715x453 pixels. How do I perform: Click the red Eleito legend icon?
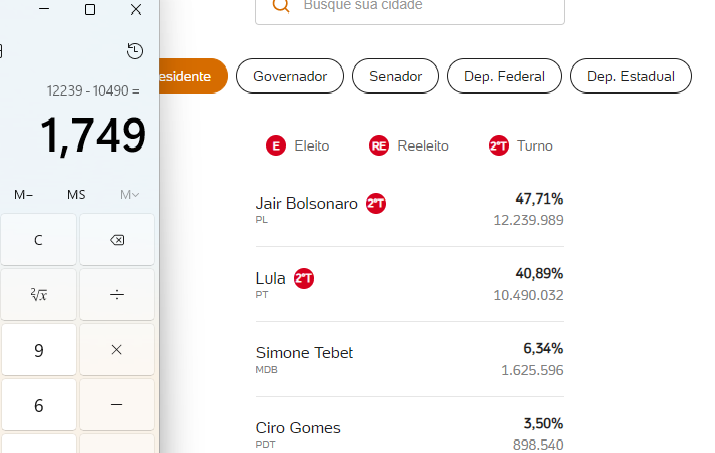pyautogui.click(x=276, y=146)
